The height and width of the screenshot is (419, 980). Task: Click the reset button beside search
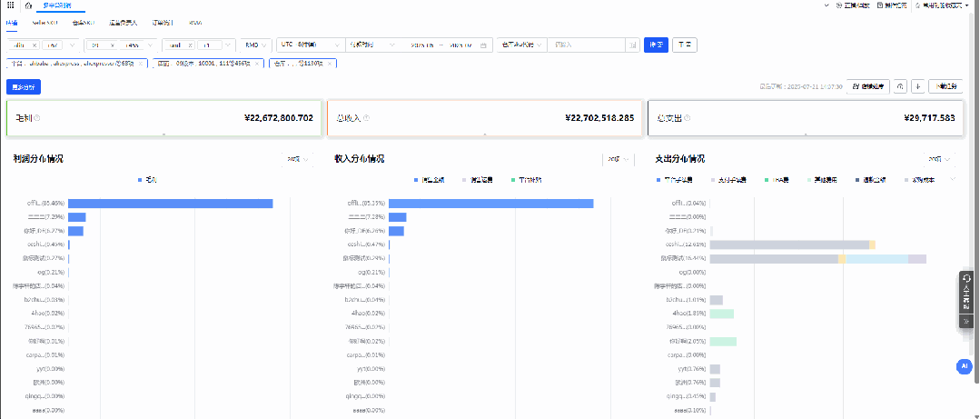tap(685, 45)
